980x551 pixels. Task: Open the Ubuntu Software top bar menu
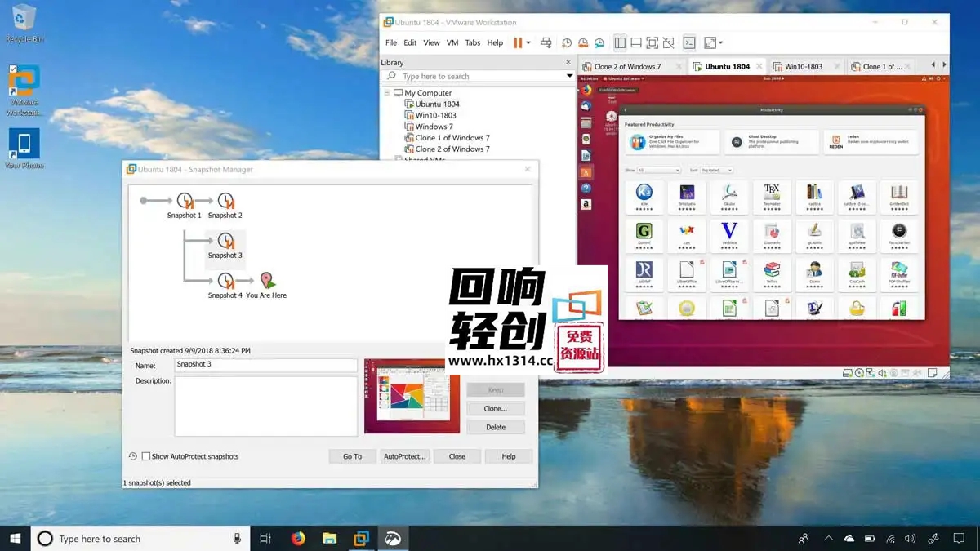pyautogui.click(x=623, y=79)
